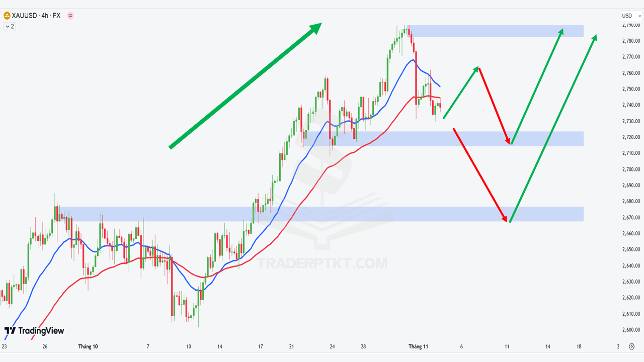Click the 7 date on time axis

coord(148,346)
